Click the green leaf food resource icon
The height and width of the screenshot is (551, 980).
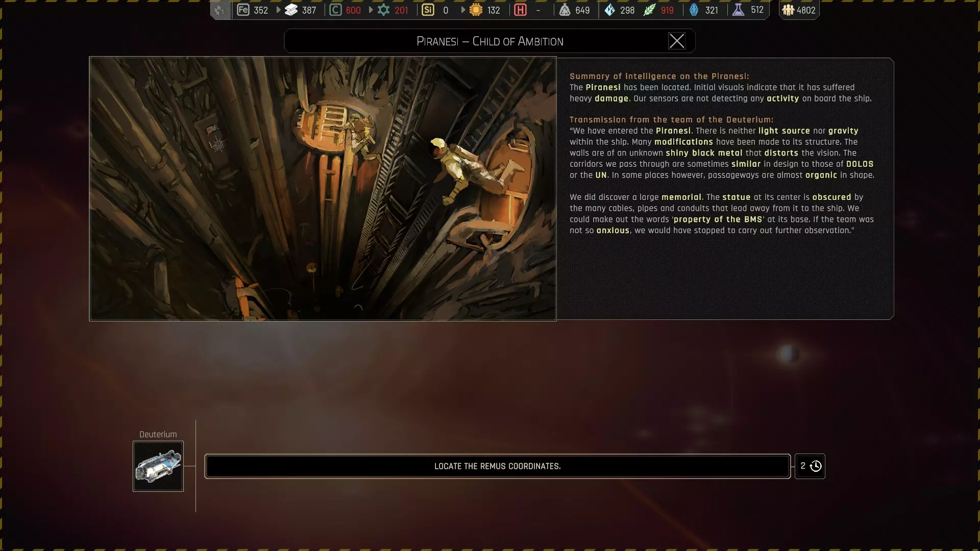point(649,10)
